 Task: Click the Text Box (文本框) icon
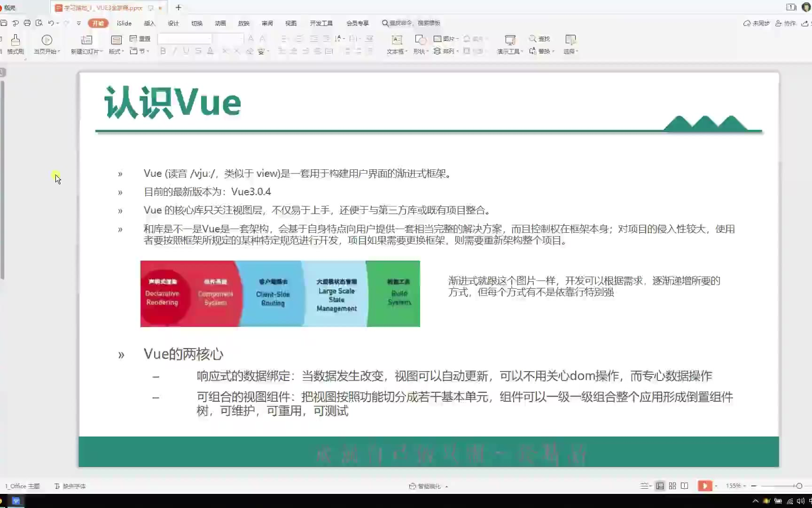[397, 40]
